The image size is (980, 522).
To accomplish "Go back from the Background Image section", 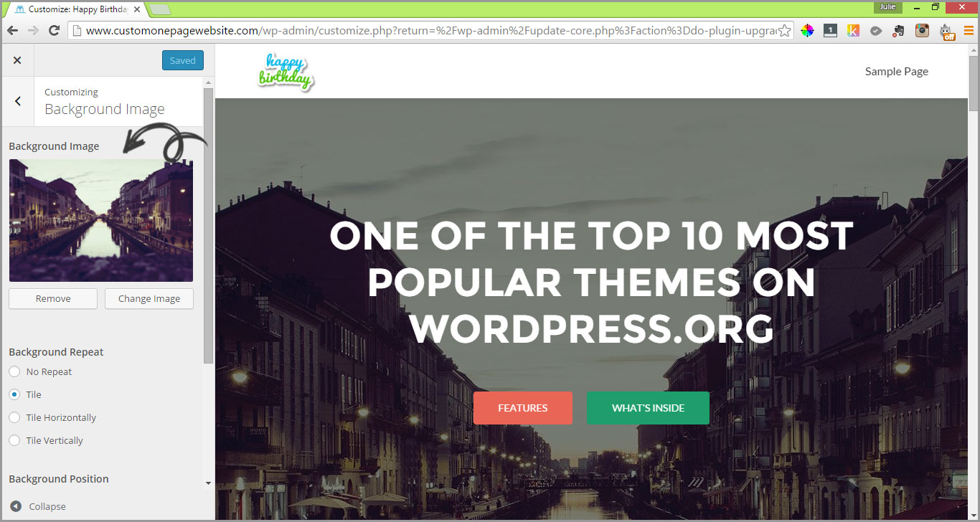I will coord(18,101).
